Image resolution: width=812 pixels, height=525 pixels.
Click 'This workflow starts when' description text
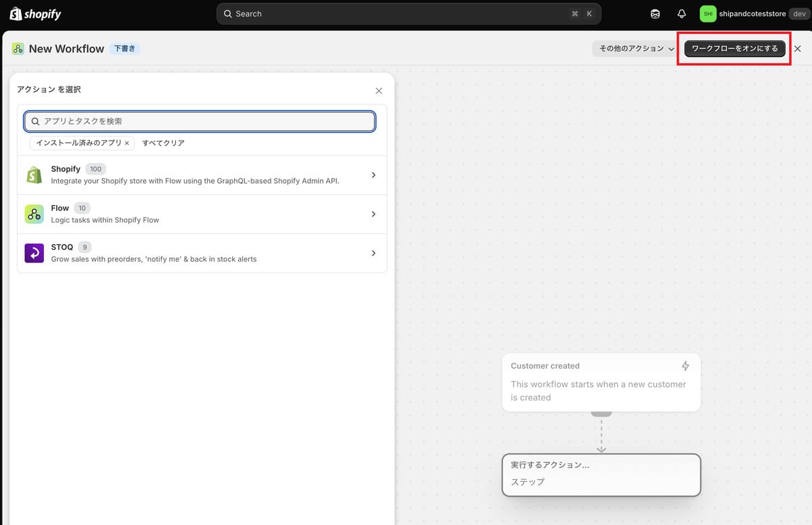tap(598, 391)
